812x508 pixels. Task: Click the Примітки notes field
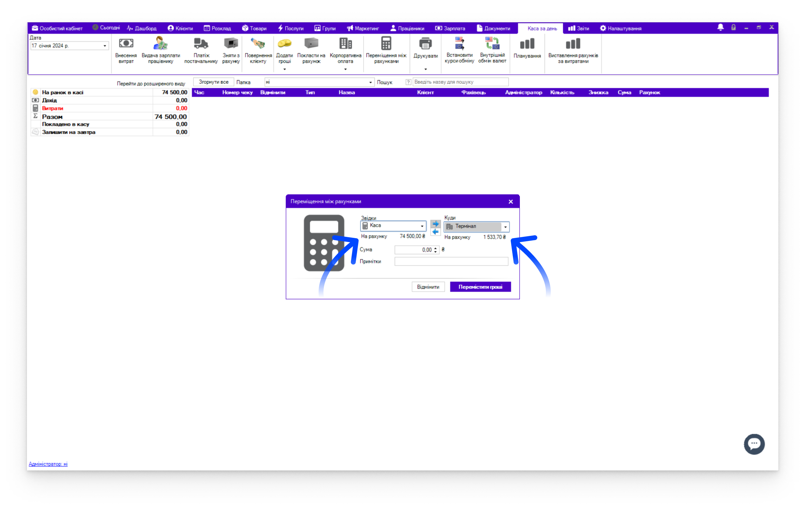[451, 261]
